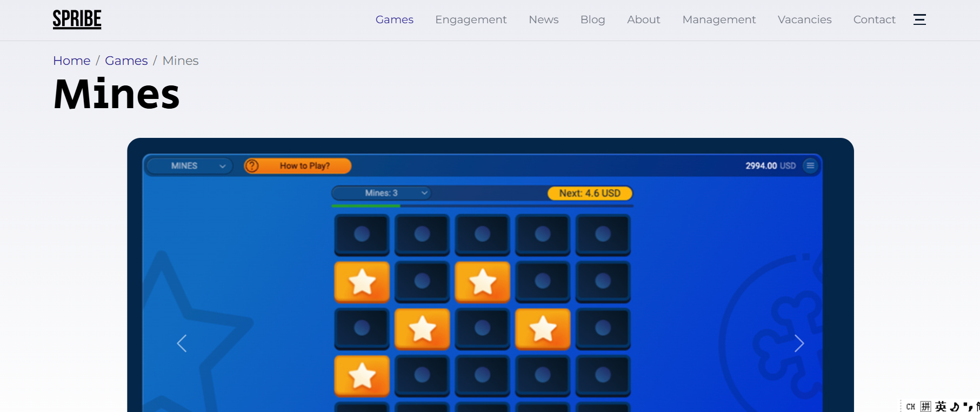Visit the About page

pyautogui.click(x=644, y=19)
